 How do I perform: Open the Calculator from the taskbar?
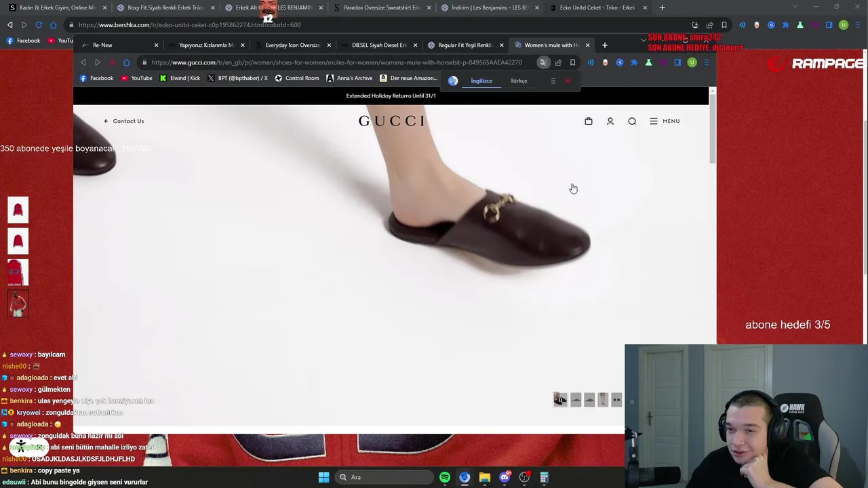point(544,477)
